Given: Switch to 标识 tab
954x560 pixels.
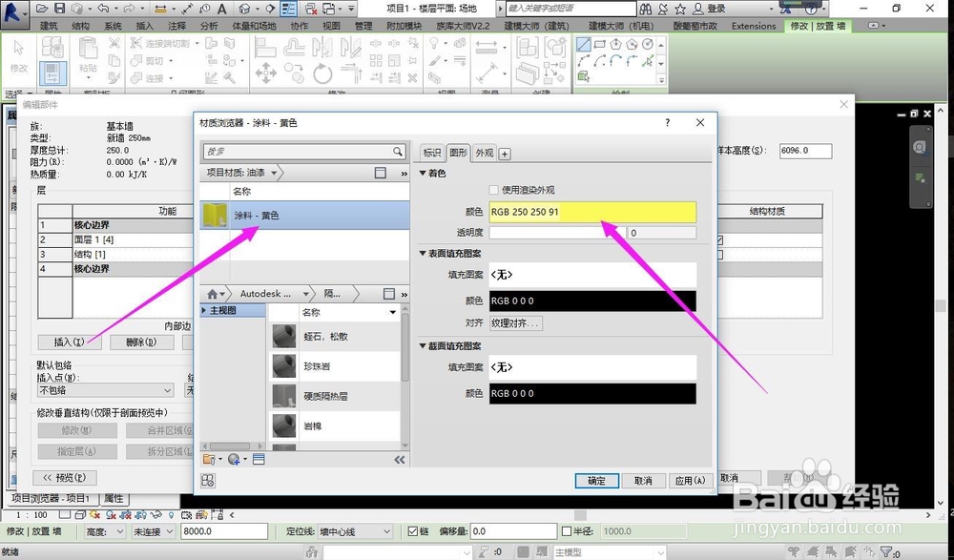Looking at the screenshot, I should (432, 153).
